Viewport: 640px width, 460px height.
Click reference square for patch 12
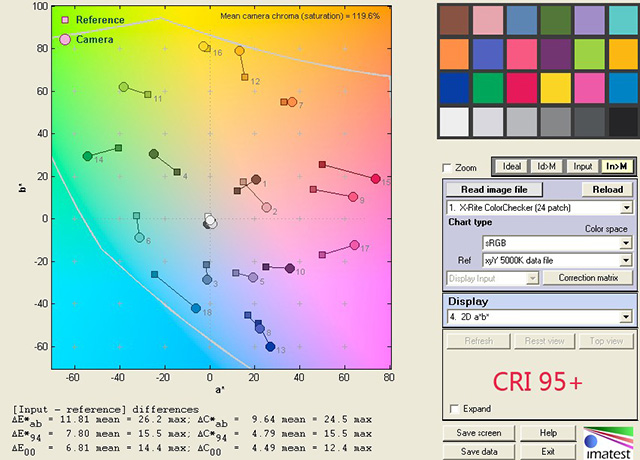(x=244, y=77)
